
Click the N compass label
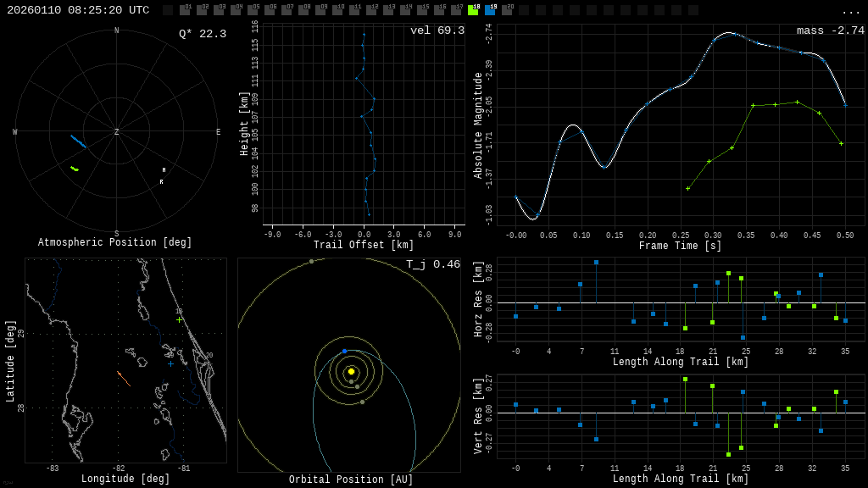point(116,30)
